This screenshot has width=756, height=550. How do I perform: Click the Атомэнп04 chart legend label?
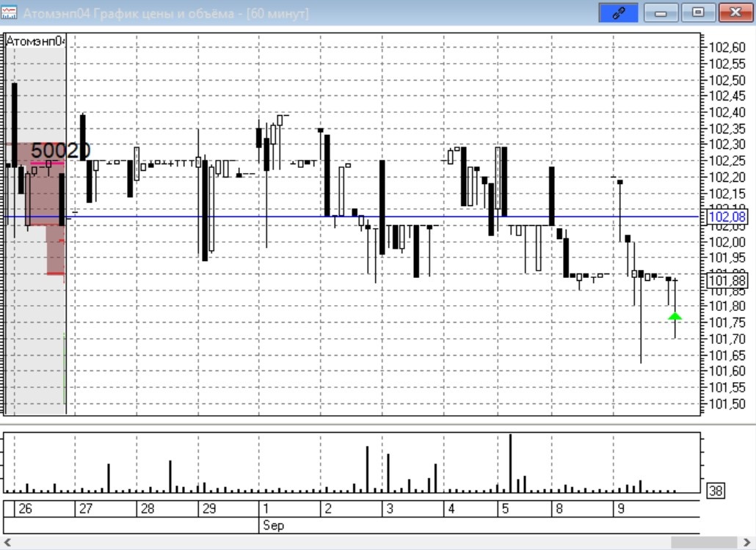click(35, 41)
